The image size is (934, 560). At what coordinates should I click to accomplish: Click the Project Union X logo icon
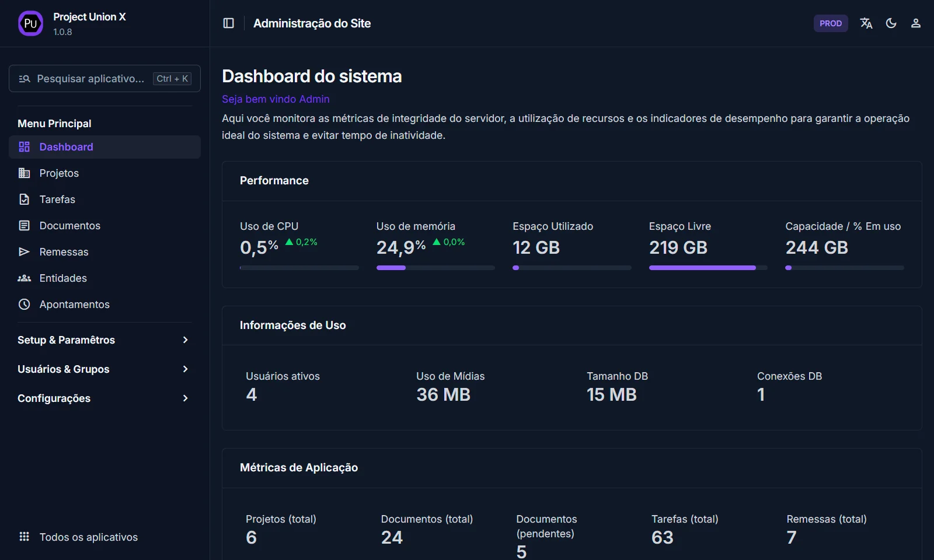tap(30, 23)
